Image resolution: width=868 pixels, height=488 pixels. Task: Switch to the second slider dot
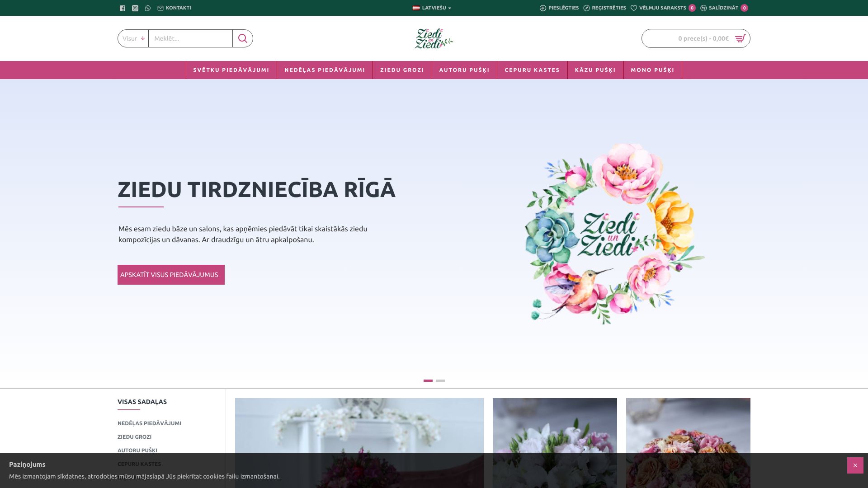440,380
